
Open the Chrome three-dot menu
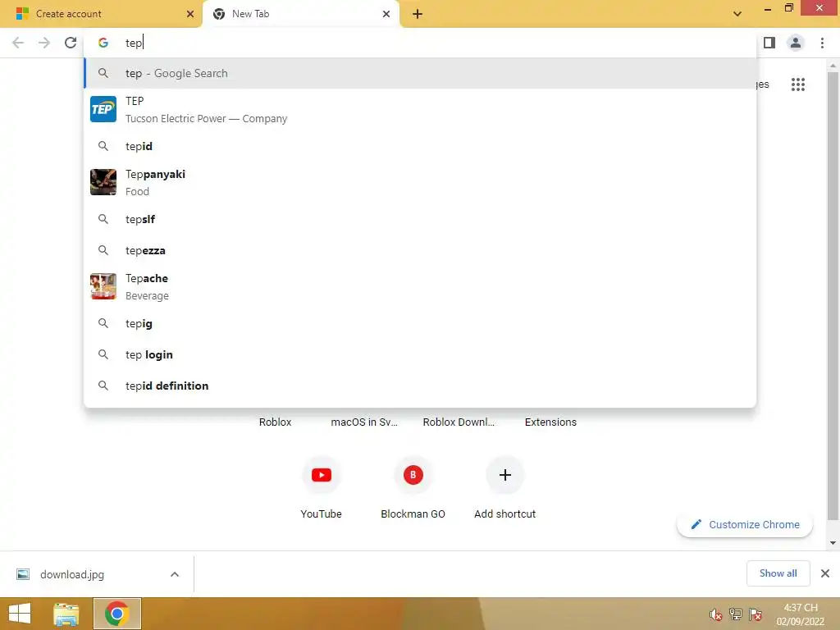pyautogui.click(x=822, y=43)
